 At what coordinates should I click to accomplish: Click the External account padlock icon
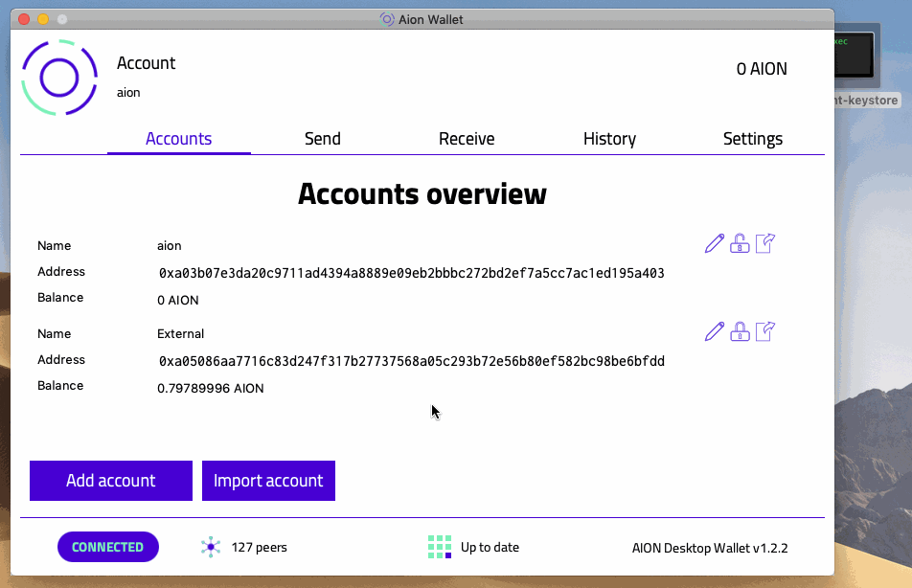point(740,331)
